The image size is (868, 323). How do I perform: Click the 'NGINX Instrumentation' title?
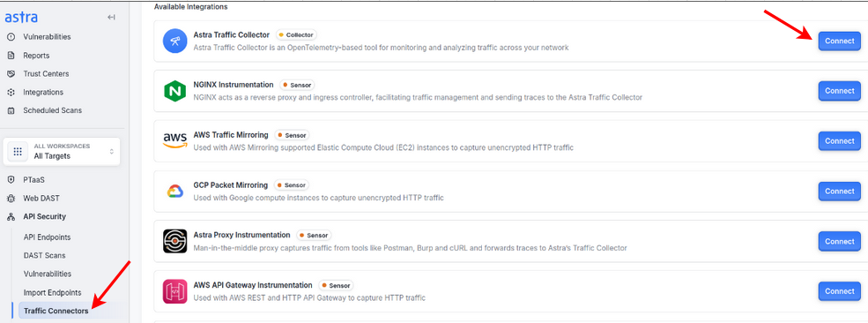pyautogui.click(x=234, y=85)
